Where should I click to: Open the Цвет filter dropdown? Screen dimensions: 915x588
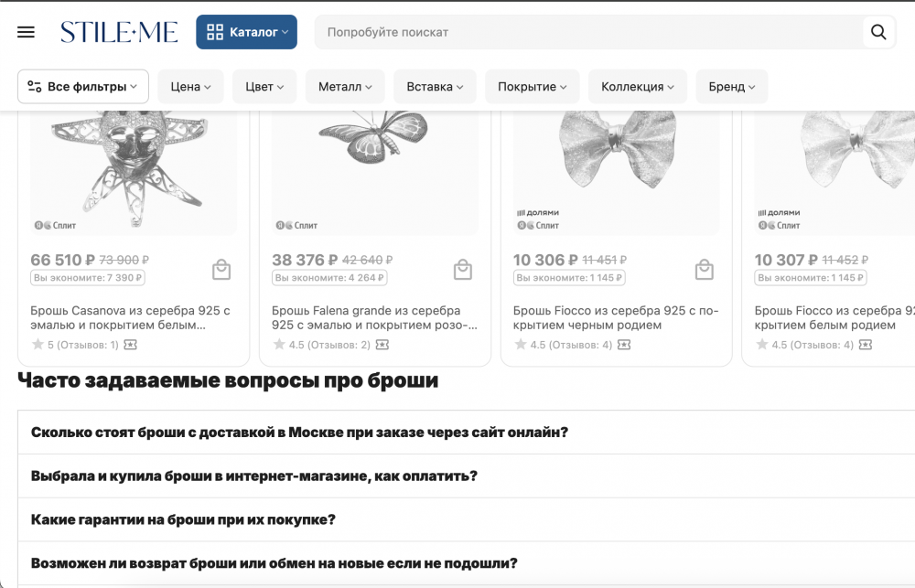tap(264, 86)
